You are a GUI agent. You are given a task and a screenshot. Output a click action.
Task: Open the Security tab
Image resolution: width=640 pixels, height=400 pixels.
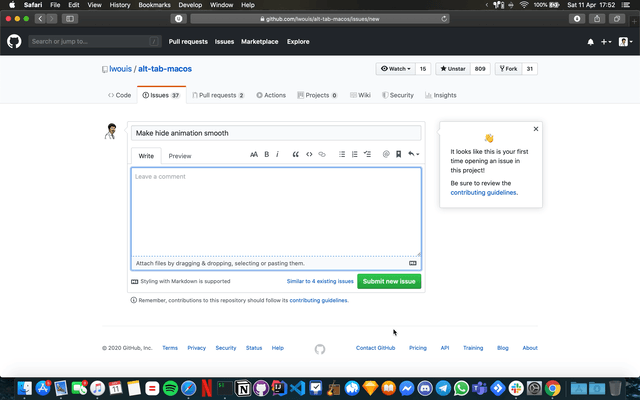point(398,95)
